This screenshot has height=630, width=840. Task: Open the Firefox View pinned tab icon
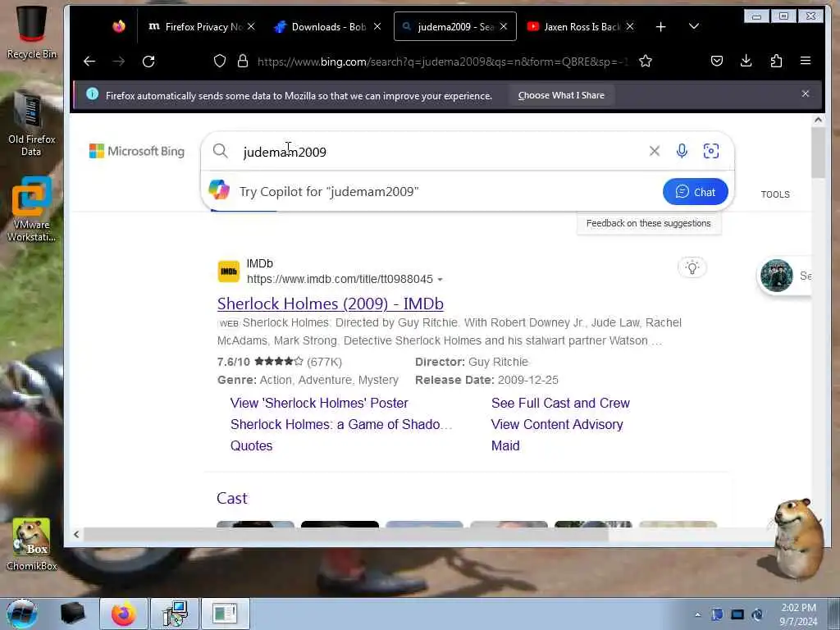119,26
